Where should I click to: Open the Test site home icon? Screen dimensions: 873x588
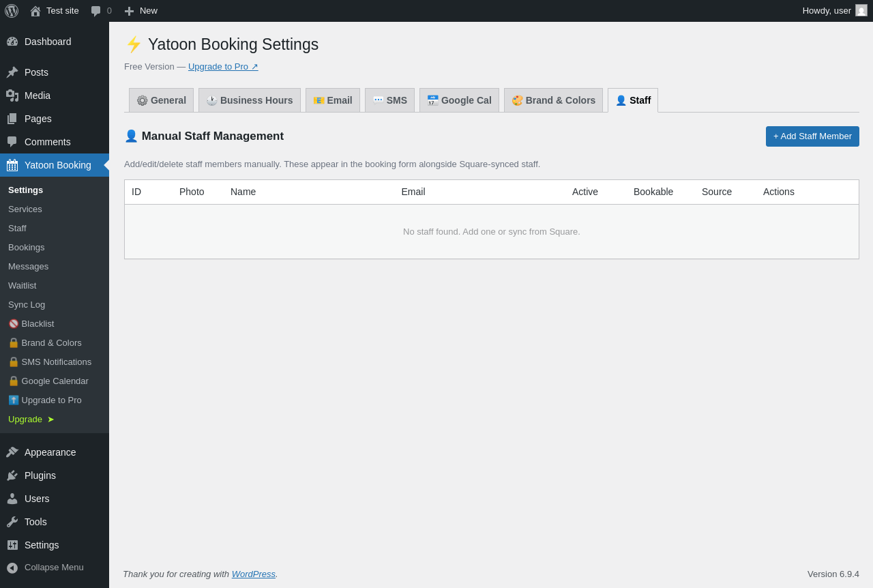click(x=35, y=11)
